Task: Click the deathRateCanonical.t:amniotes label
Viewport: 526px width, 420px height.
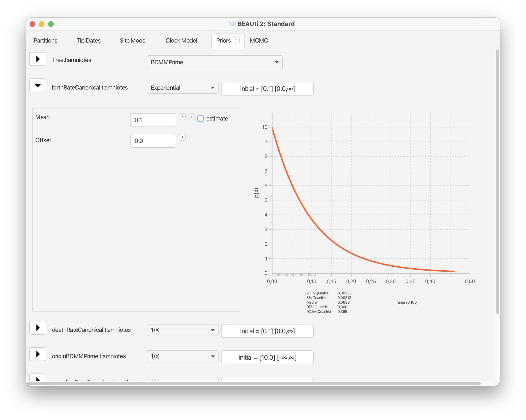Action: (91, 330)
